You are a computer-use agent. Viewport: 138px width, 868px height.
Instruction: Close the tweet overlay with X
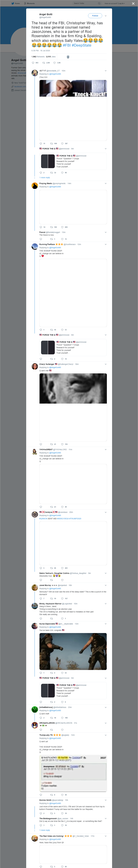tap(133, 3)
